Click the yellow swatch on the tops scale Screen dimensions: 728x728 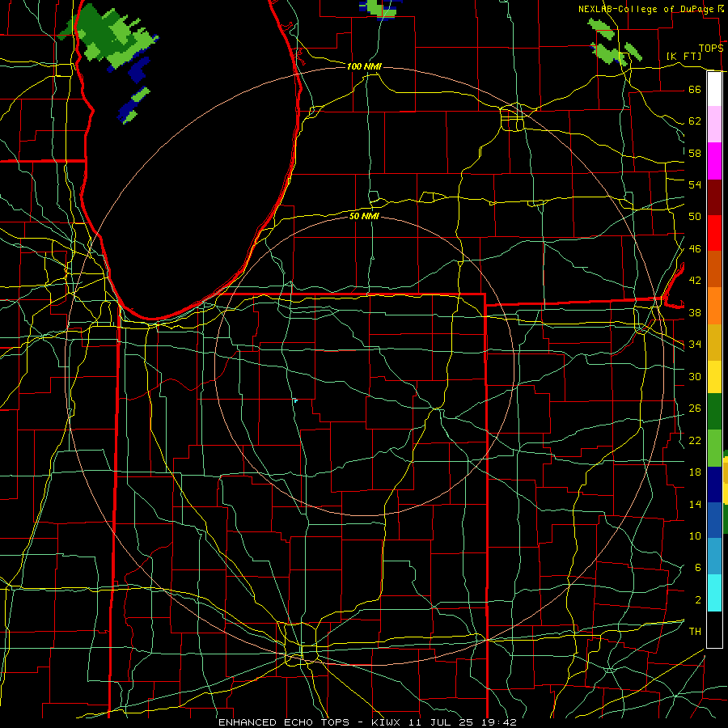pos(714,376)
